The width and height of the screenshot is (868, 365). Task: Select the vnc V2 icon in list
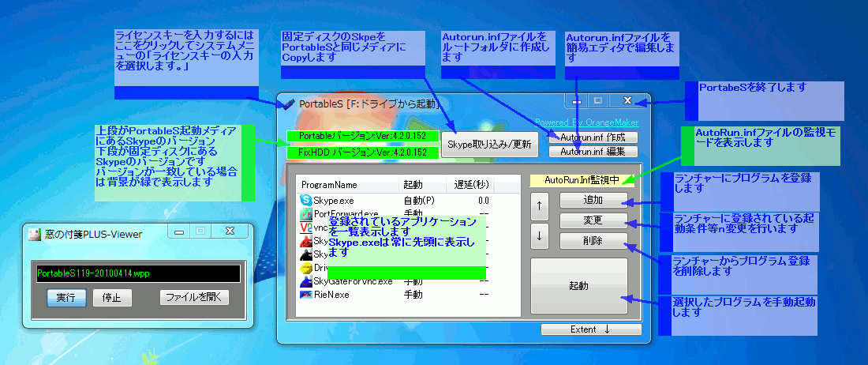306,227
